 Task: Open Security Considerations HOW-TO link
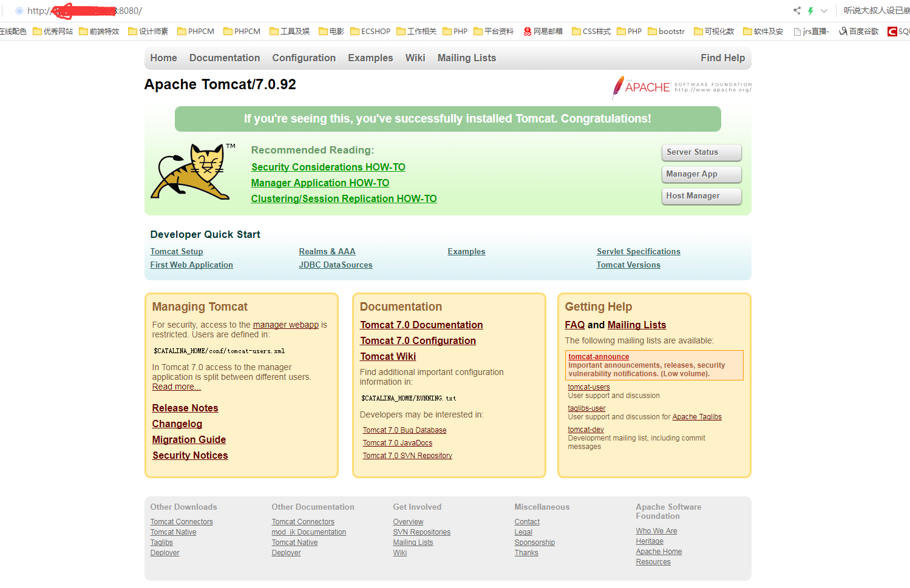[x=328, y=167]
